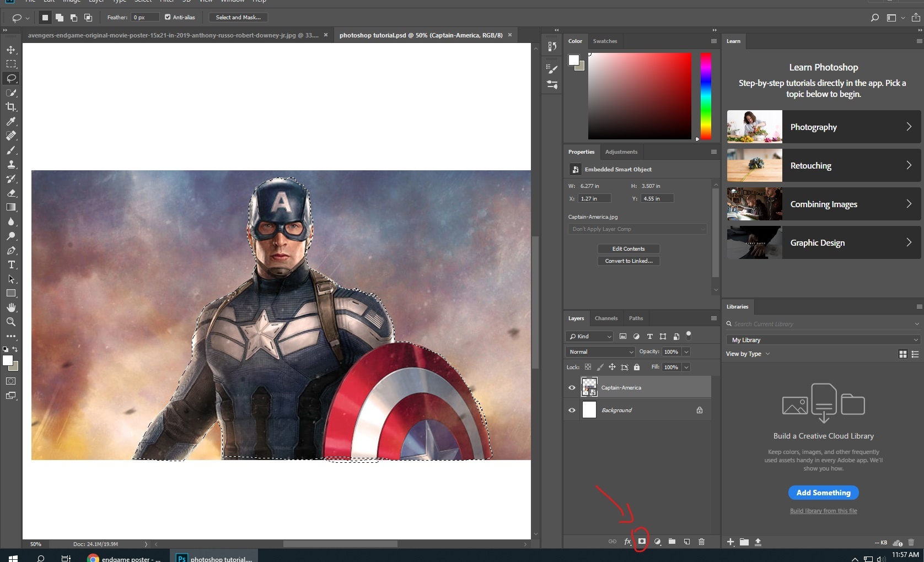Select the Clone Stamp tool
The width and height of the screenshot is (924, 562).
point(11,164)
